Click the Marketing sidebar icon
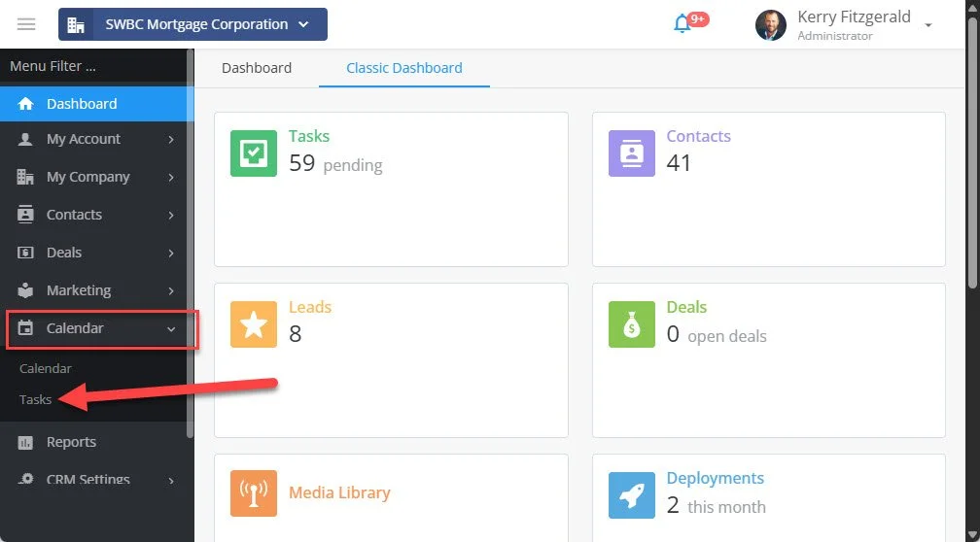Viewport: 980px width, 542px height. click(x=25, y=290)
